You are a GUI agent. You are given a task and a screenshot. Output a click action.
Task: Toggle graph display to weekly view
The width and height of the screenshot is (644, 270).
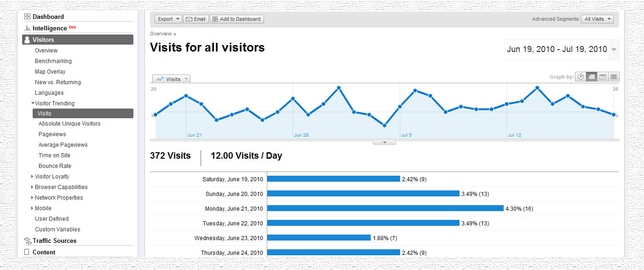(x=603, y=76)
